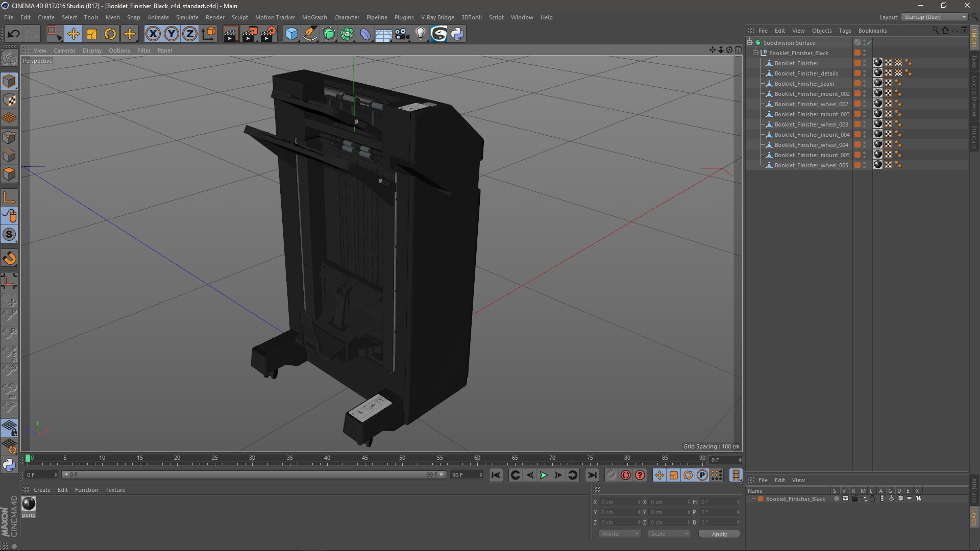Open the Python script icon
The width and height of the screenshot is (980, 551).
(x=457, y=34)
